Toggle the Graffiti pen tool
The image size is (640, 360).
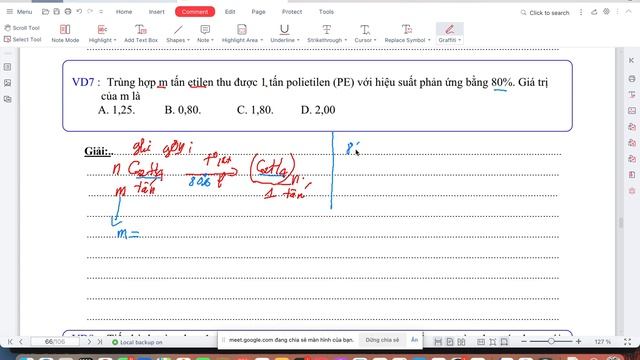(x=449, y=29)
